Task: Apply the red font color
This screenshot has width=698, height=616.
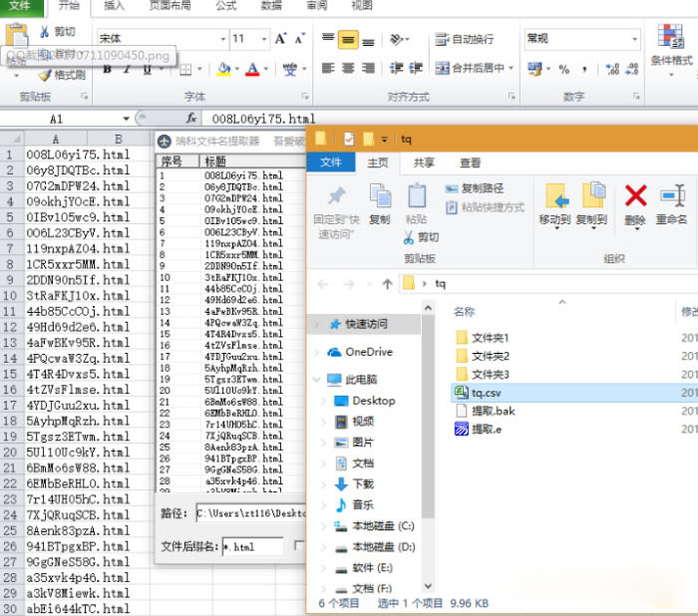Action: pos(252,69)
